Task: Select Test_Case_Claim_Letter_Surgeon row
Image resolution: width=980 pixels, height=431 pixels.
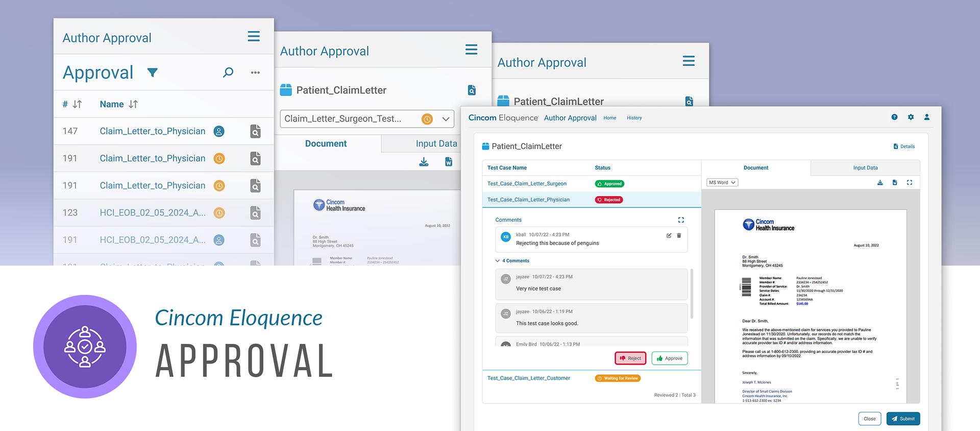Action: 592,184
